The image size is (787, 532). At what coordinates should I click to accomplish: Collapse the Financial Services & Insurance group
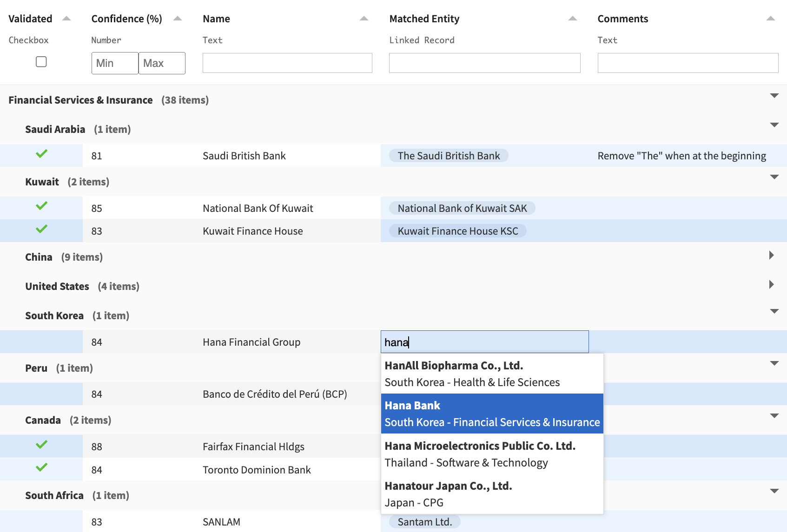[x=774, y=96]
